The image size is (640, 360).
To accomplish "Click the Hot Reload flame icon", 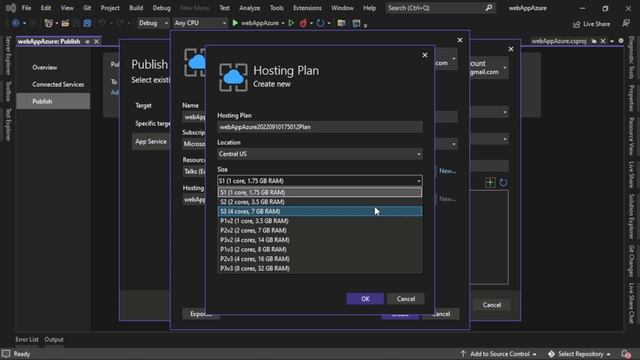I will point(303,23).
